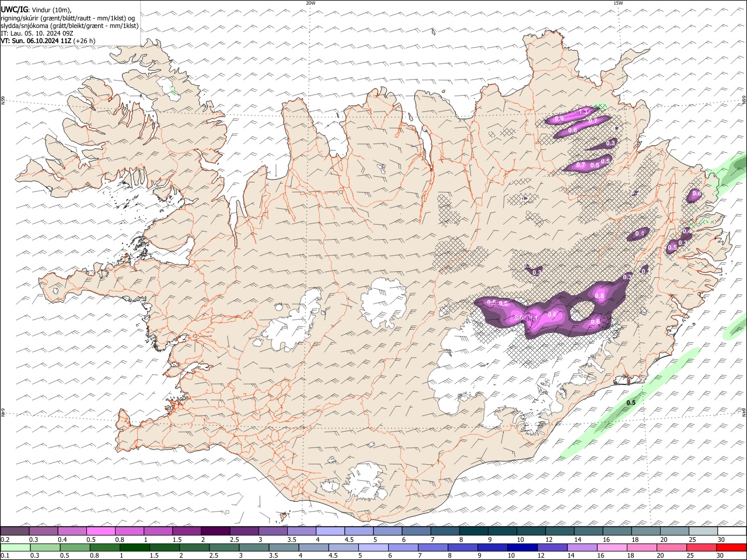This screenshot has height=560, width=747.
Task: Click the 'slydda/snjókoma (grátt/bleikt/grænt' description line
Action: coord(69,26)
